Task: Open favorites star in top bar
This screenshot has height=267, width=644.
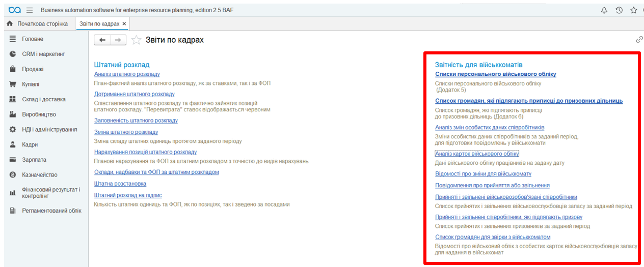Action: click(x=634, y=10)
